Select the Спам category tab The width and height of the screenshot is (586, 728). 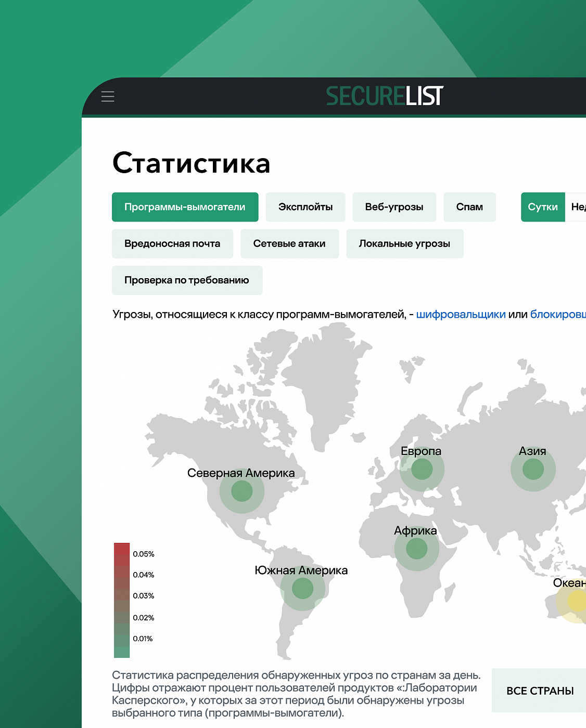(469, 207)
